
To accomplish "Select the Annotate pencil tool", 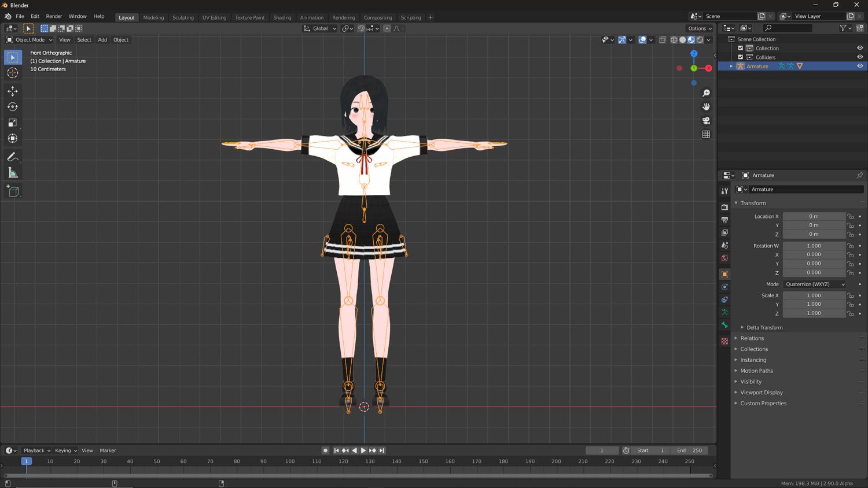I will click(13, 157).
